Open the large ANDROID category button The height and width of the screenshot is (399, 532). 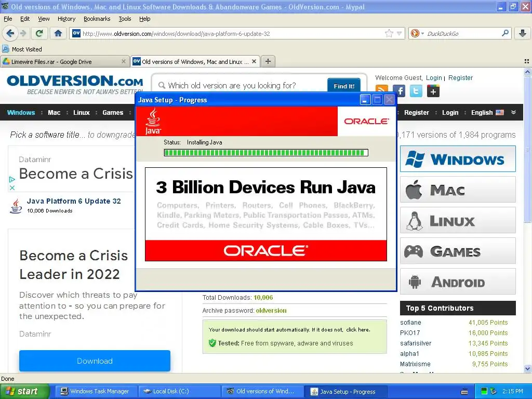458,282
